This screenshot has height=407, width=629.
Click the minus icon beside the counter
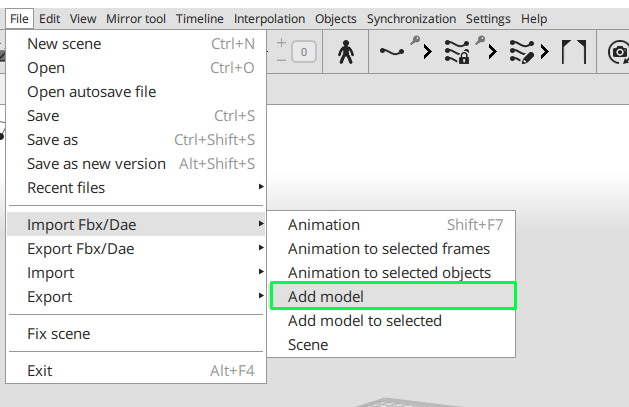[x=281, y=61]
